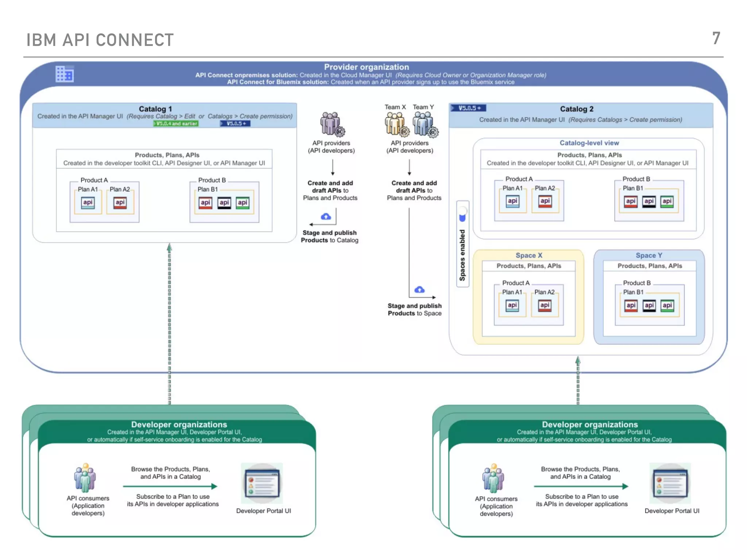Click Product A label in Catalog-level view
The height and width of the screenshot is (560, 747).
(x=519, y=179)
